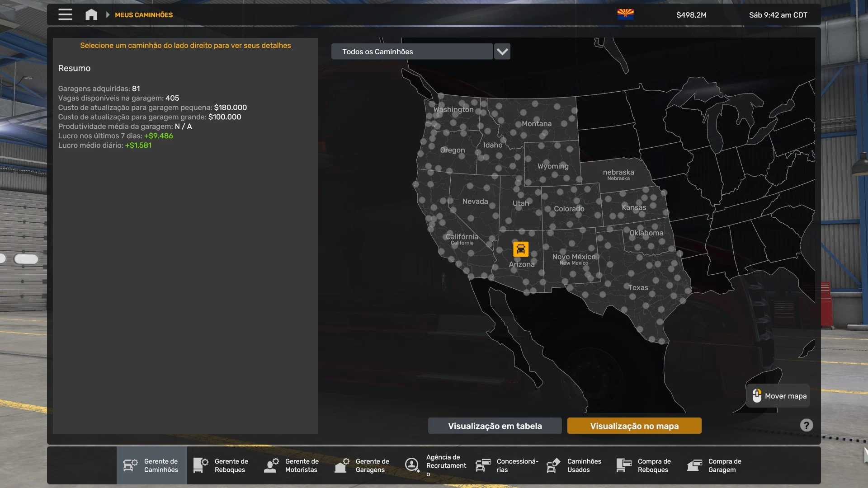Select the yellow truck marker in Arizona
This screenshot has width=868, height=488.
(x=520, y=249)
